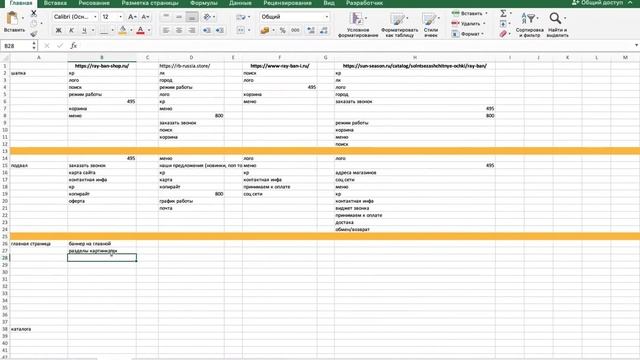This screenshot has width=640, height=360.
Task: Click the 'Общий доступ' share button
Action: (x=597, y=3)
